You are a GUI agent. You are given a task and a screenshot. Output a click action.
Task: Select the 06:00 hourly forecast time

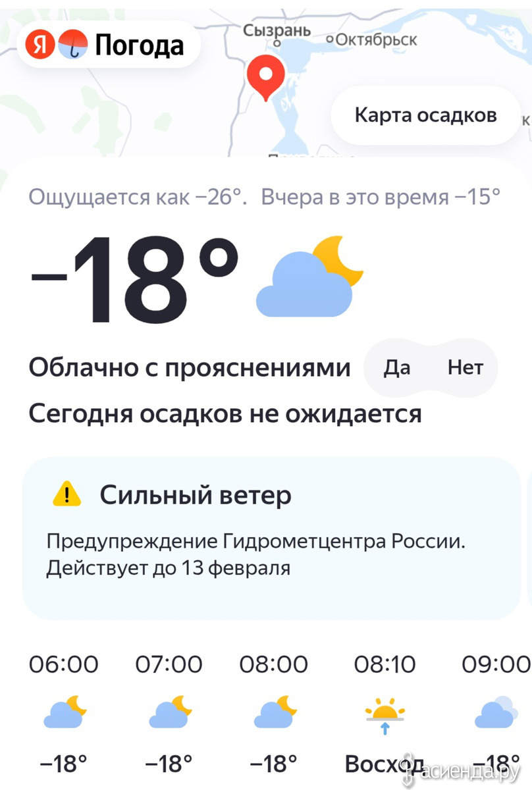coord(64,664)
